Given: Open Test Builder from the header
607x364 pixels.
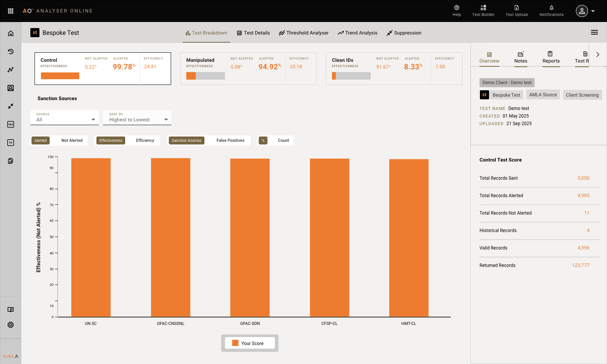Looking at the screenshot, I should [x=483, y=11].
